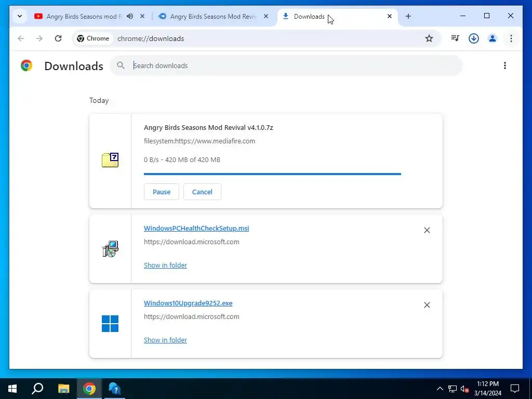Open WindowsPCHealthCheckSetup.msi file link

click(x=196, y=229)
